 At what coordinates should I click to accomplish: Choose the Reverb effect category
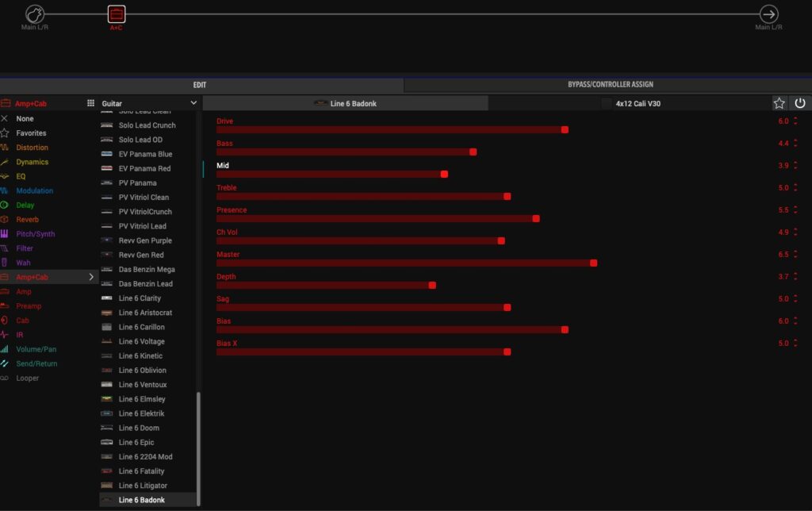pos(27,220)
